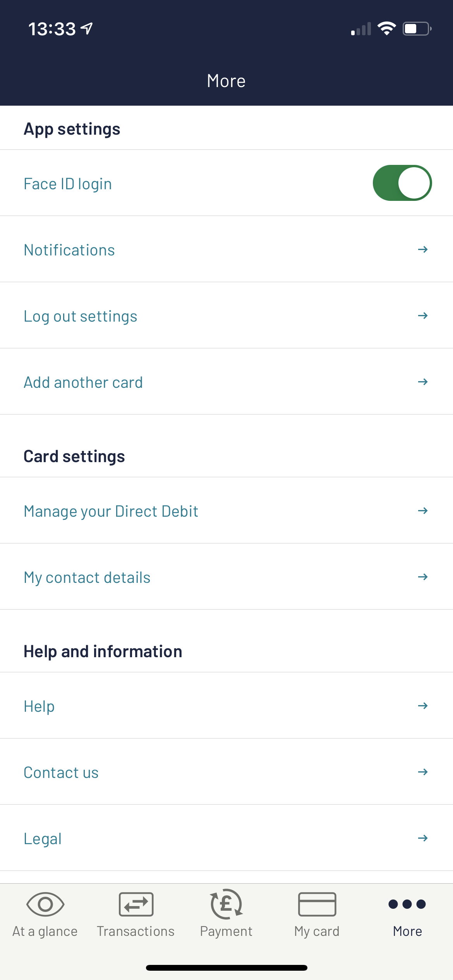Open Notifications using its arrow

423,249
